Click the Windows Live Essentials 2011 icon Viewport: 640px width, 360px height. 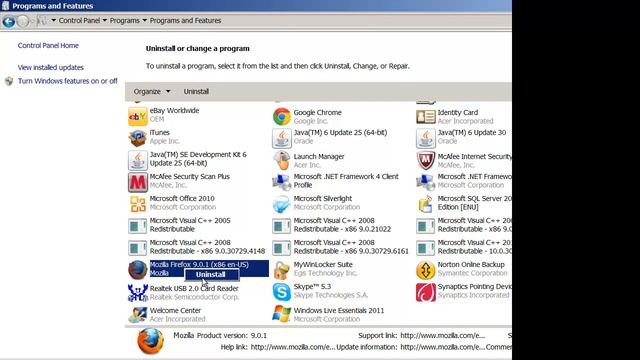click(282, 314)
